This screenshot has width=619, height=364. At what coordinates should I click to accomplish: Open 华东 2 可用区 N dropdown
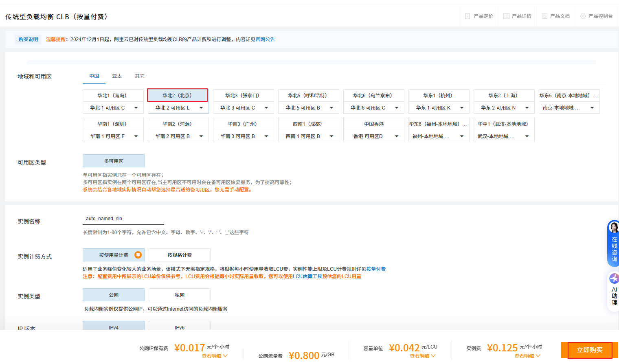(504, 107)
